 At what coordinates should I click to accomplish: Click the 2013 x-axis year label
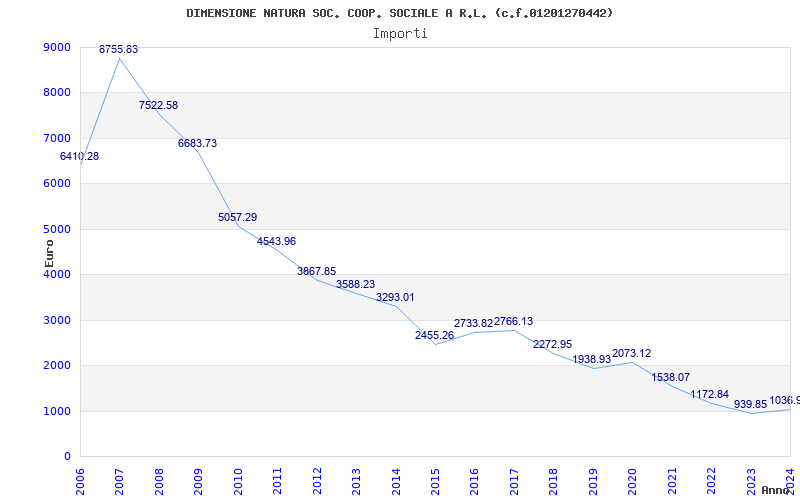(x=356, y=481)
